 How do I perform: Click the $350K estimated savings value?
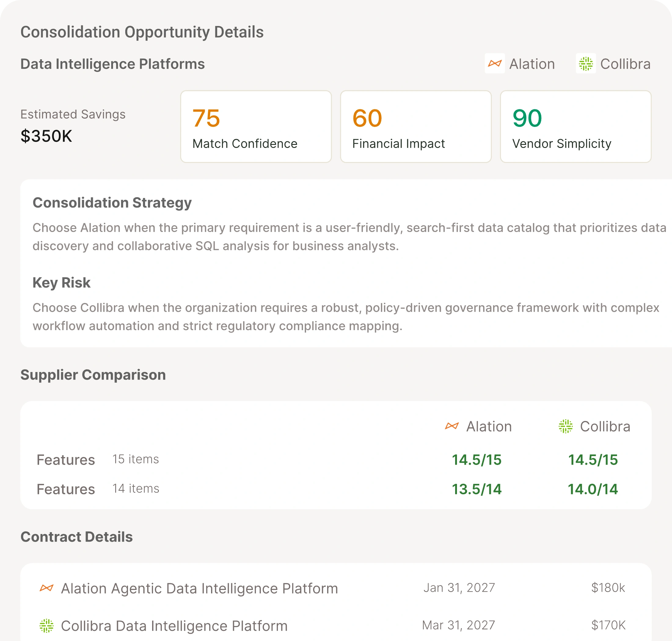point(46,136)
